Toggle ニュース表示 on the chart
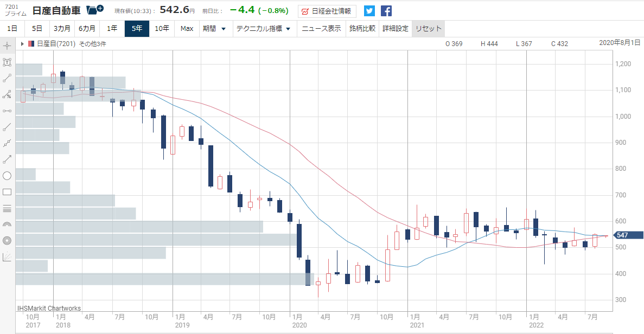Screen dimensions: 644x334 click(x=321, y=29)
